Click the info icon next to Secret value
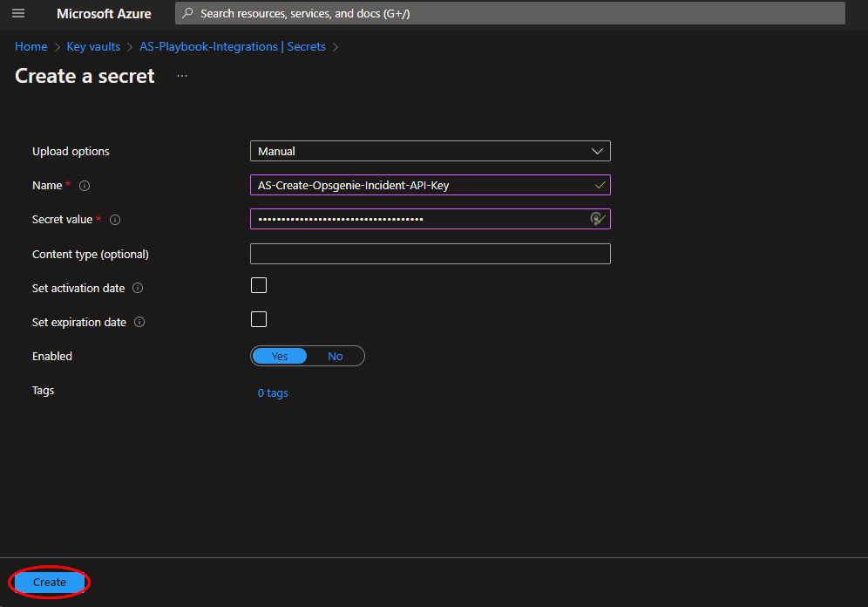Viewport: 868px width, 607px height. (115, 220)
